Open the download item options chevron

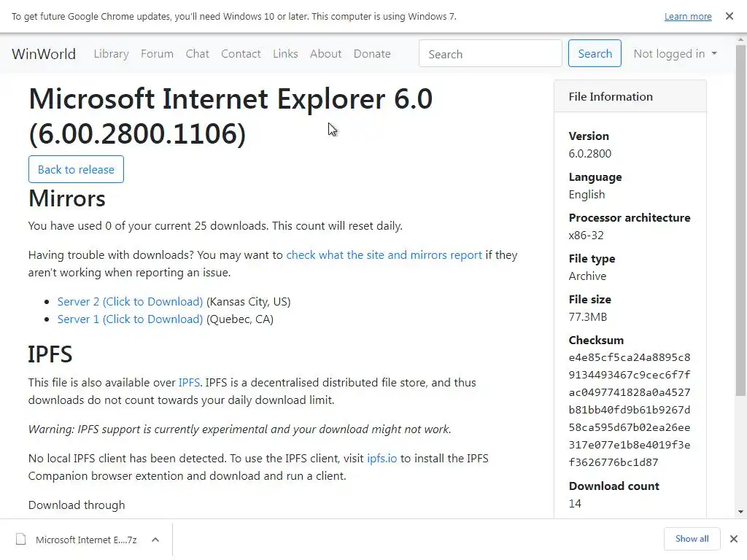coord(155,540)
